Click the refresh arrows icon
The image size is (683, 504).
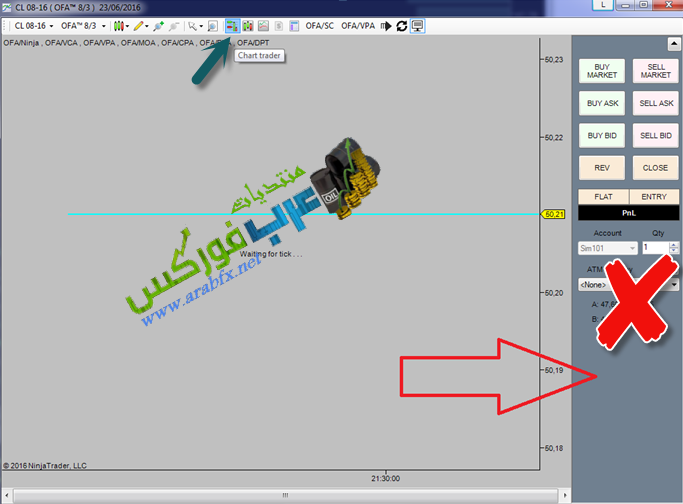[x=402, y=26]
